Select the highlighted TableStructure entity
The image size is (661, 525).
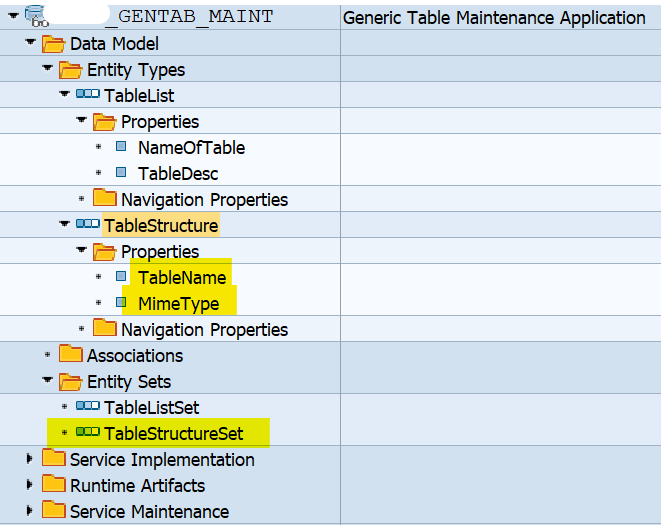click(161, 226)
